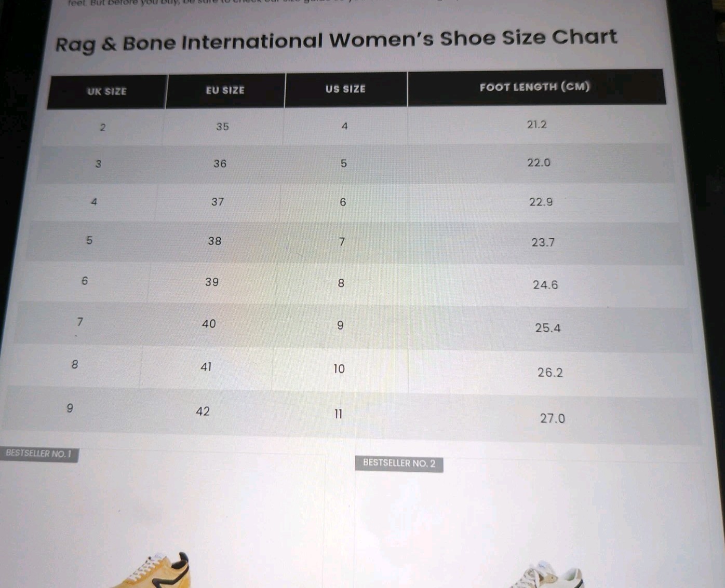Image resolution: width=725 pixels, height=588 pixels.
Task: Select the BESTSELLER NO. 1 badge
Action: (x=38, y=454)
